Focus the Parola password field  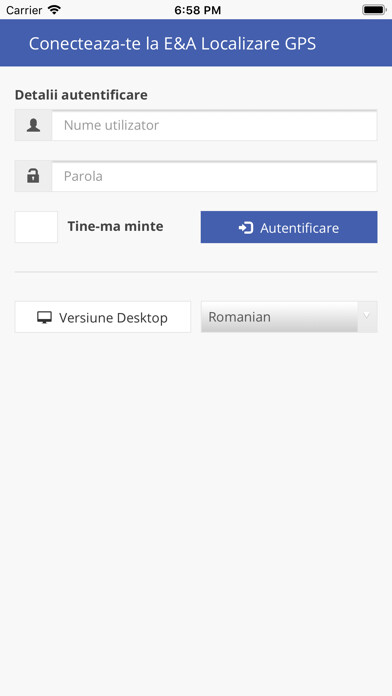tap(214, 176)
